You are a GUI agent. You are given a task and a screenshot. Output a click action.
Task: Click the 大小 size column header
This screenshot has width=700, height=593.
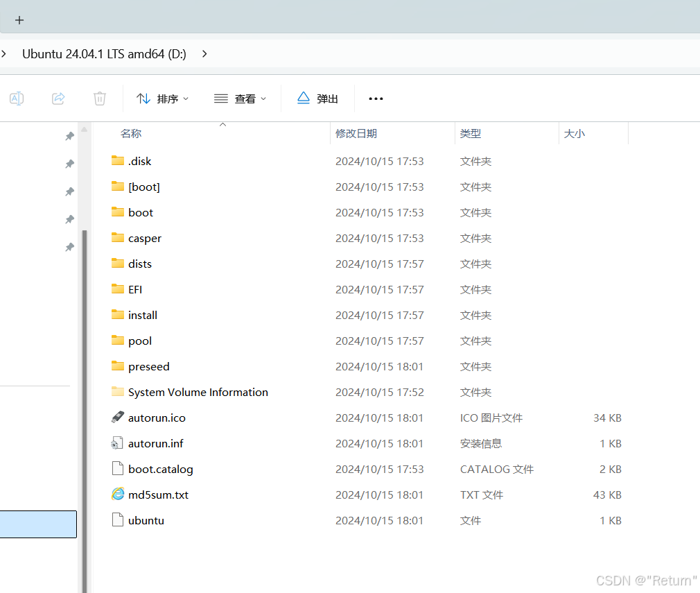click(574, 133)
